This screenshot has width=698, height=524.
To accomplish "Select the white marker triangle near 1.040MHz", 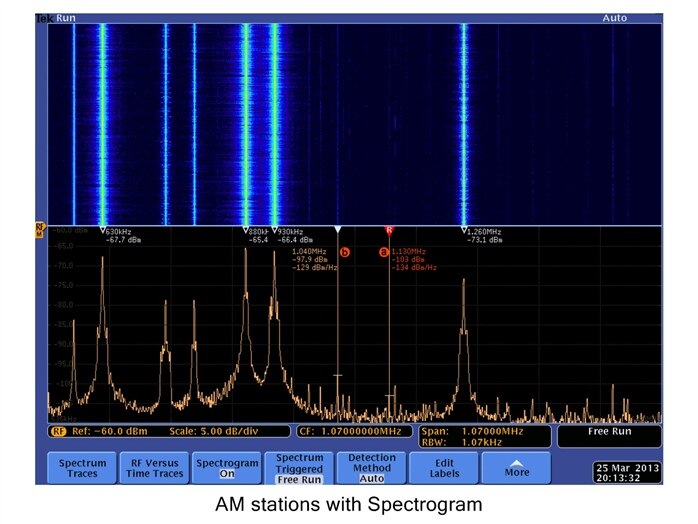I will click(x=338, y=230).
